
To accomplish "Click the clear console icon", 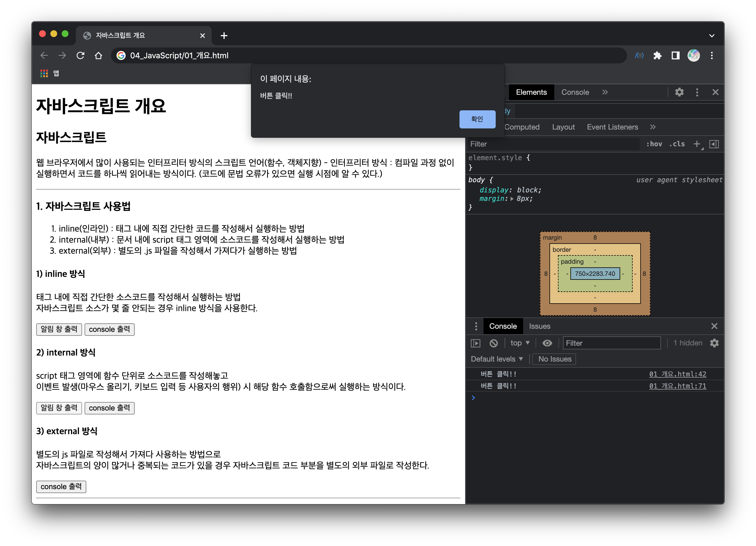I will click(x=494, y=343).
